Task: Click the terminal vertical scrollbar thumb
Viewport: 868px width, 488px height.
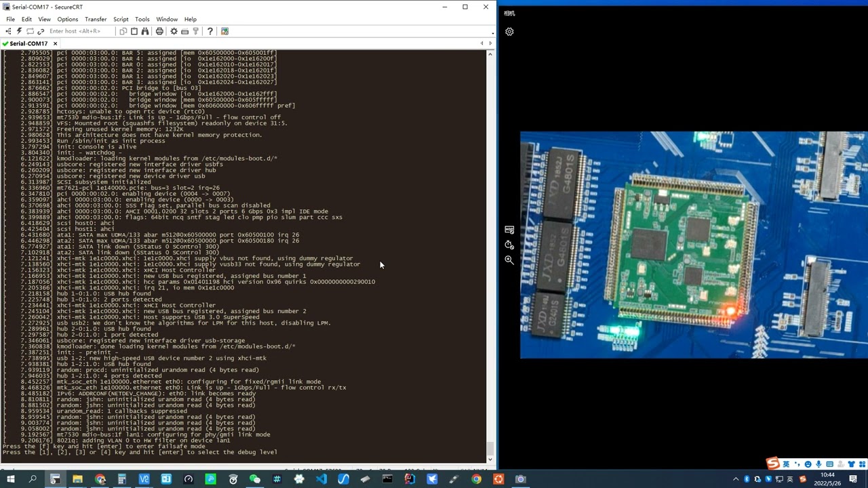Action: [490, 449]
